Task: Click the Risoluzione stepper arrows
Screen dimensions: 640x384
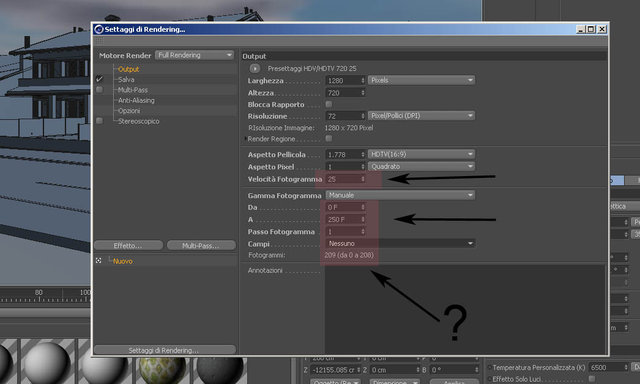Action: [x=362, y=116]
